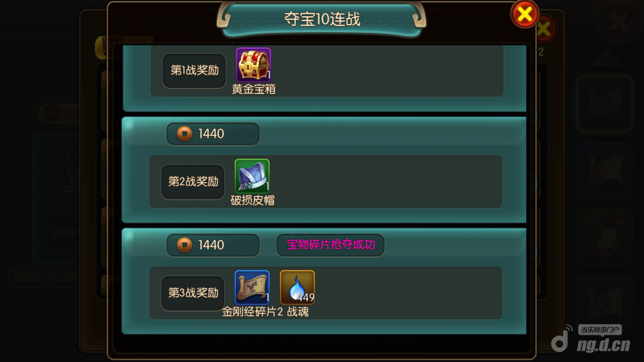Click the copper coin icon above 第2战奖励
The image size is (644, 362).
point(185,134)
